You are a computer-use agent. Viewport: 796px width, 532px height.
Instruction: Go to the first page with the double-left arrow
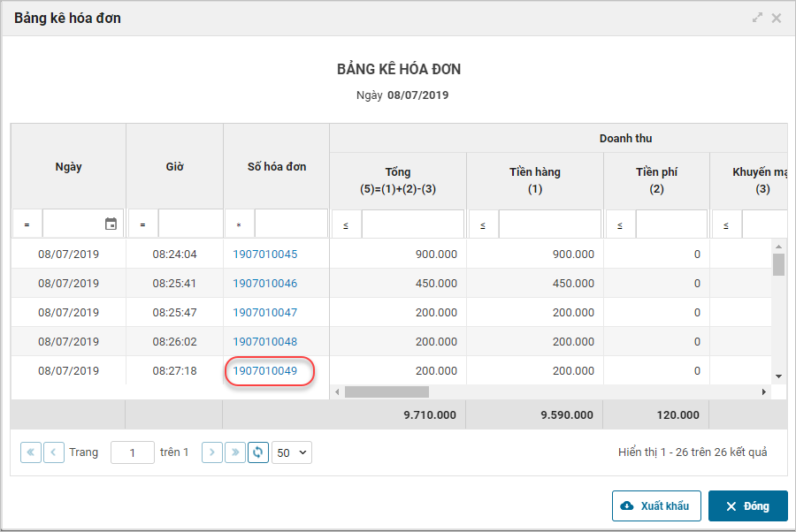pos(30,452)
